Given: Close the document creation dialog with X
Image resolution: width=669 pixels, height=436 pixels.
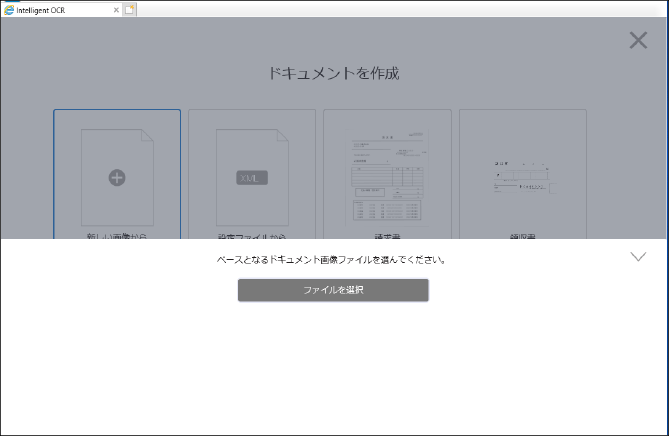Looking at the screenshot, I should pos(638,40).
